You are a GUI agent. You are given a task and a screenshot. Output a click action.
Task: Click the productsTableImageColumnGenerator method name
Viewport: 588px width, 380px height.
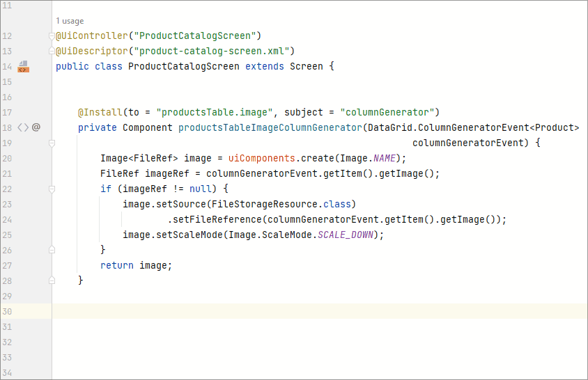point(270,127)
